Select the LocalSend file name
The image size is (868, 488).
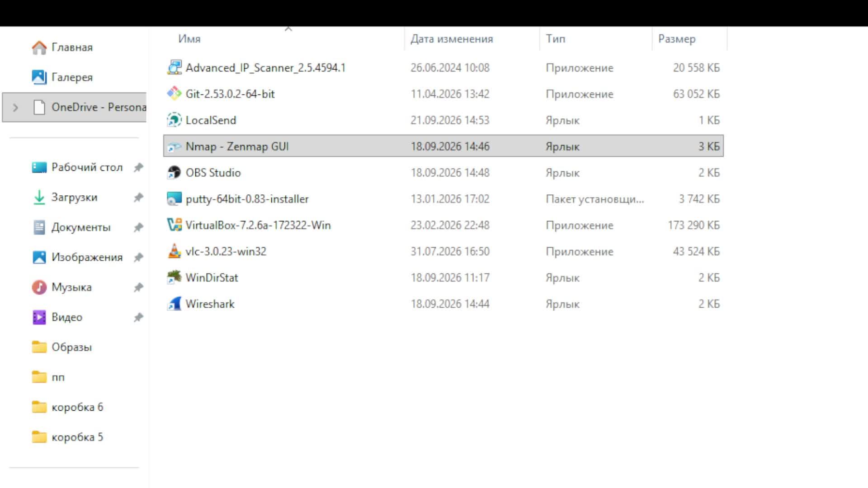pyautogui.click(x=211, y=120)
